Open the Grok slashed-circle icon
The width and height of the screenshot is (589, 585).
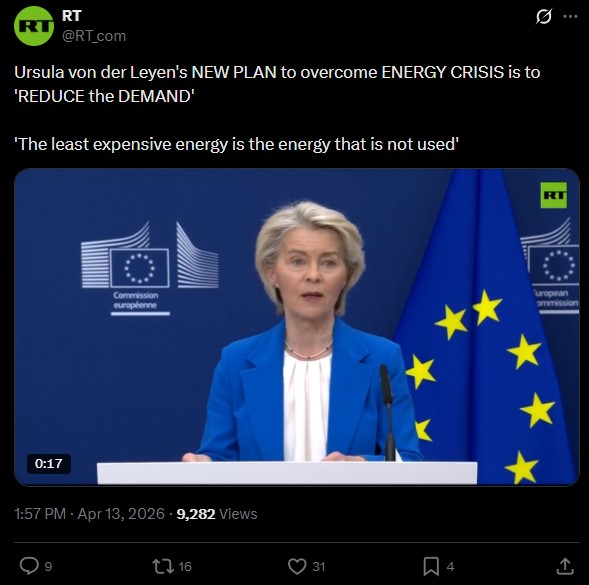click(544, 17)
